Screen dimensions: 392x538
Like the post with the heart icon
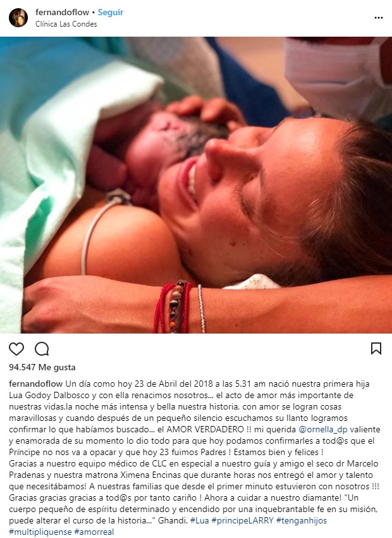click(16, 349)
